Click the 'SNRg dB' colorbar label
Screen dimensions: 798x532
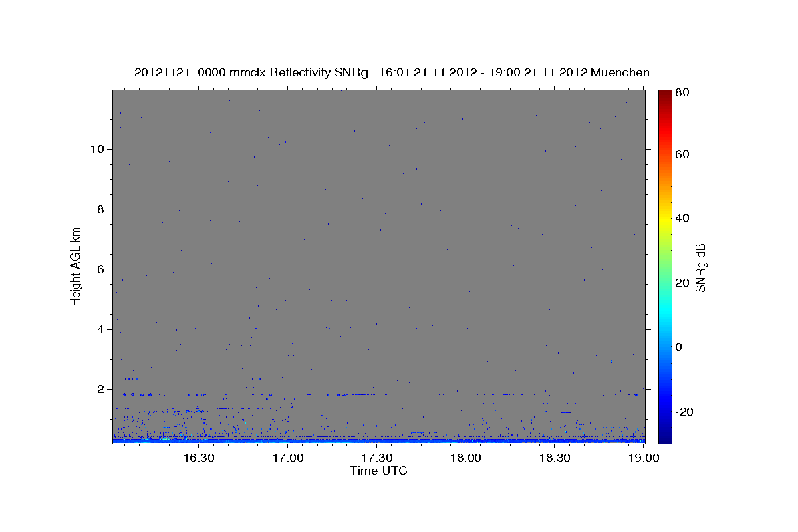tap(700, 268)
